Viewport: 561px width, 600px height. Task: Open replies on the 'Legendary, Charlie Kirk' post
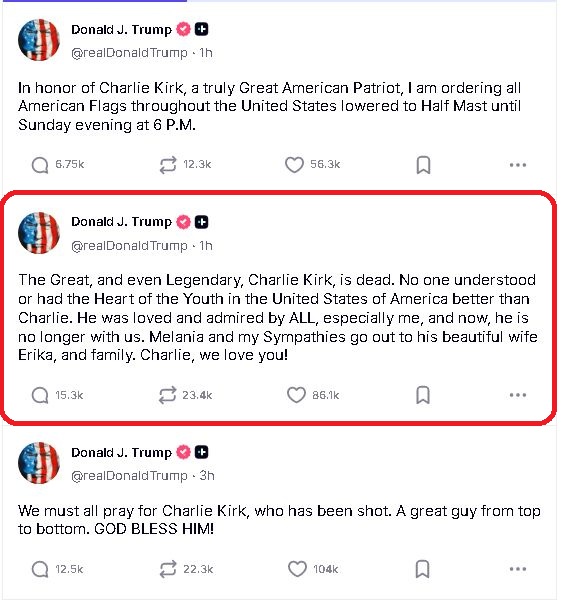40,395
